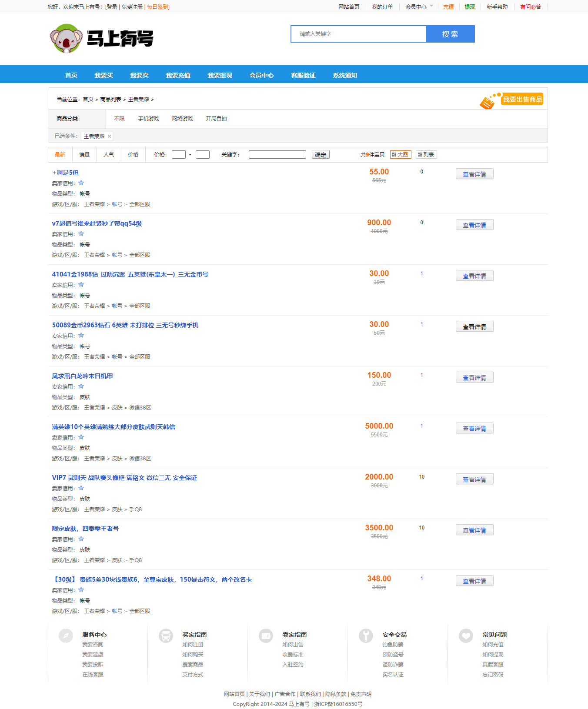Click seller credit star for 满英雄10个英雄 listing

(81, 437)
